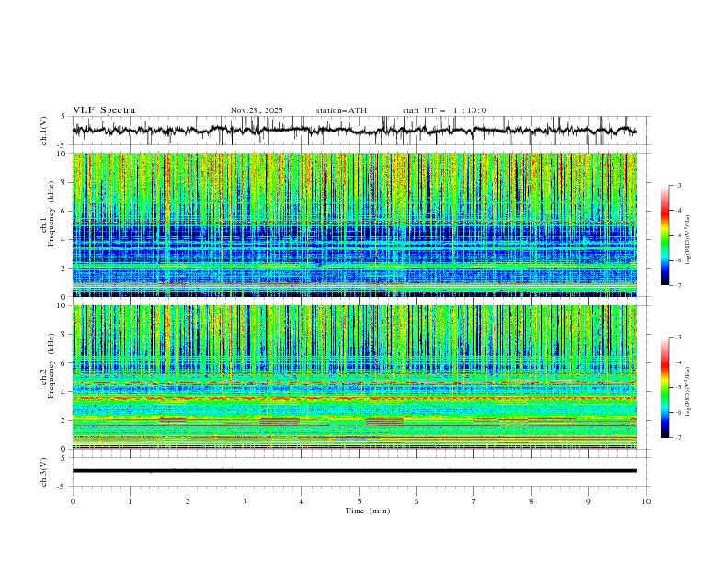Click the "ch.1(V)" waveform axis label

[x=44, y=131]
